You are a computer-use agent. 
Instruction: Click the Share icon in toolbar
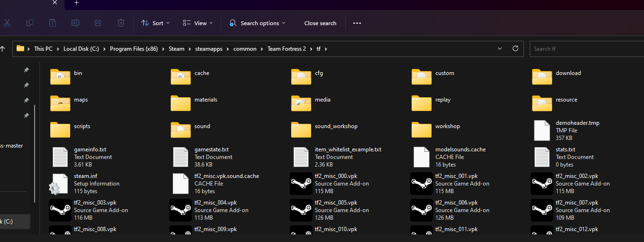[98, 23]
